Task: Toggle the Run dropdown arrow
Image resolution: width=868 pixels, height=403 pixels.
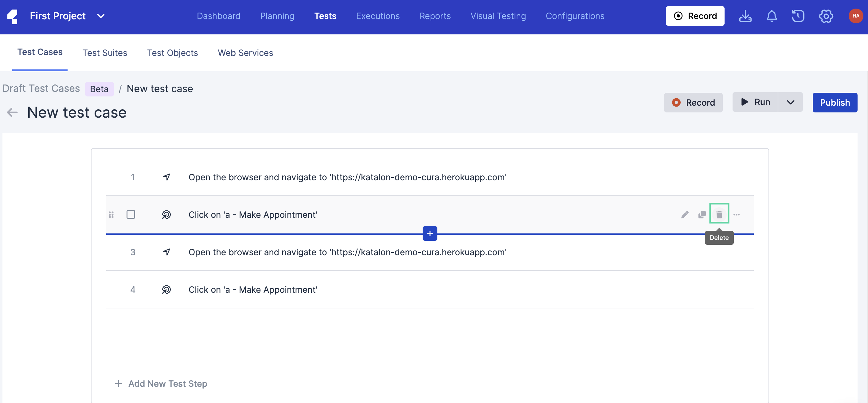Action: tap(790, 102)
